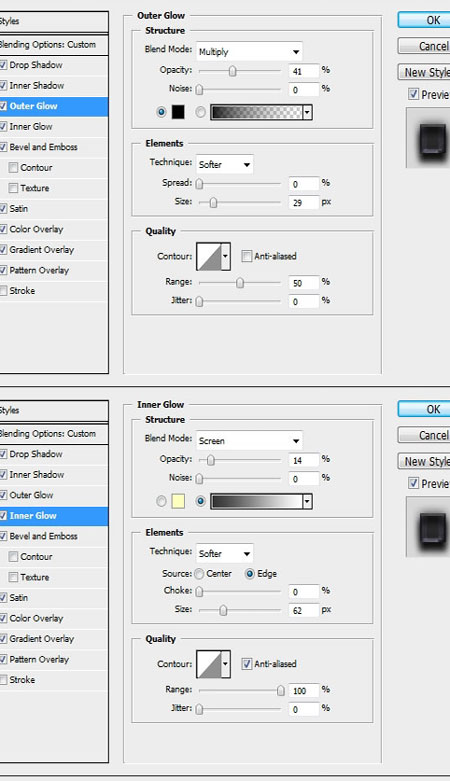The width and height of the screenshot is (450, 781).
Task: Click the Outer Glow Range slider handle
Action: (x=240, y=282)
